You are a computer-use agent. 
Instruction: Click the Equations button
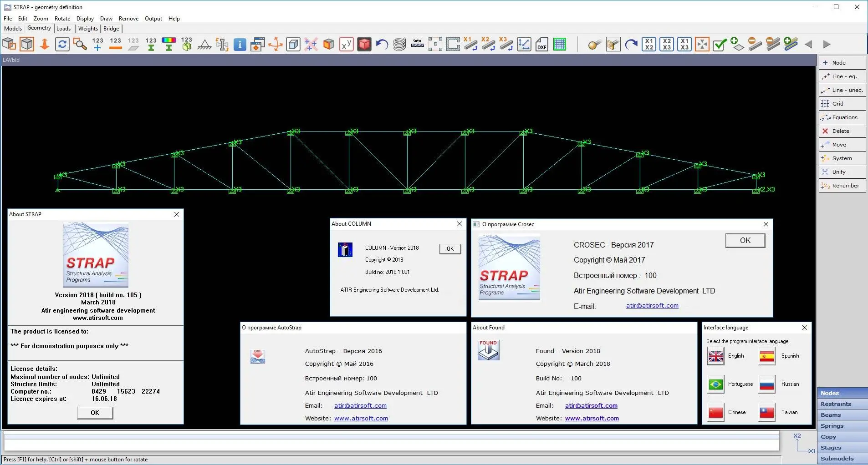point(842,117)
